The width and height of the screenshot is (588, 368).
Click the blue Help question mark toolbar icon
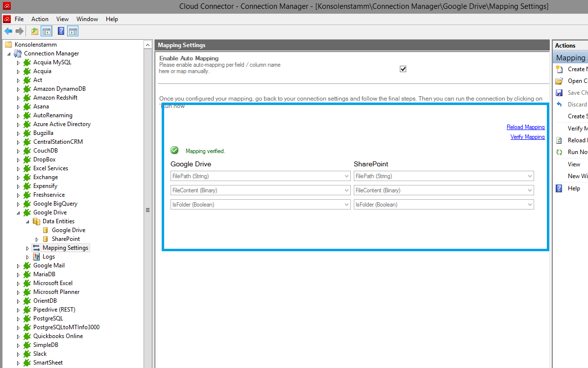[x=61, y=31]
